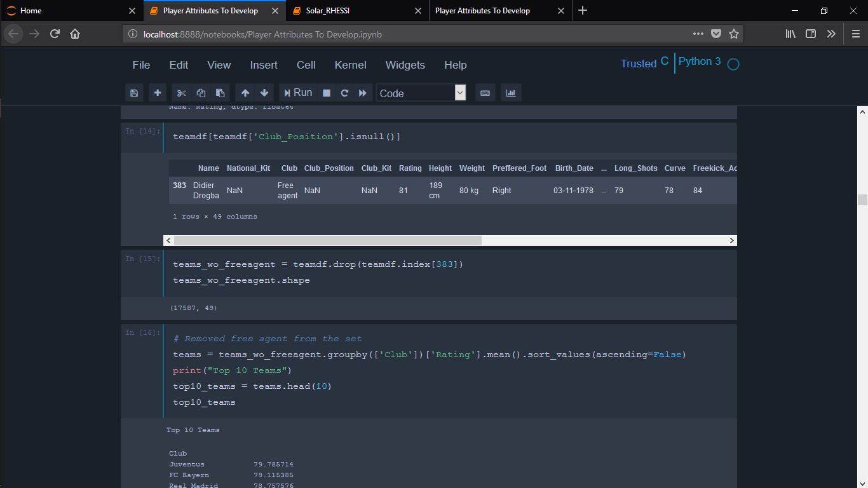Interrupt the kernel with stop icon
Image resolution: width=868 pixels, height=488 pixels.
(x=327, y=92)
